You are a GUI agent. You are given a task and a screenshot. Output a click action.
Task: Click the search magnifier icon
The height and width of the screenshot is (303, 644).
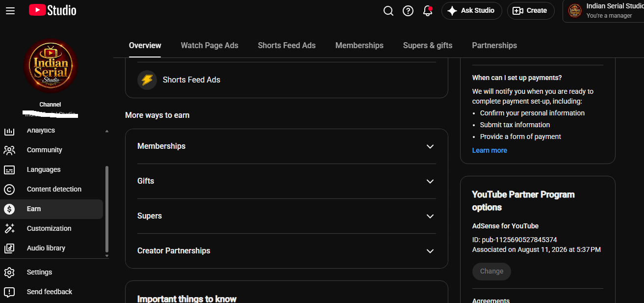pos(388,11)
